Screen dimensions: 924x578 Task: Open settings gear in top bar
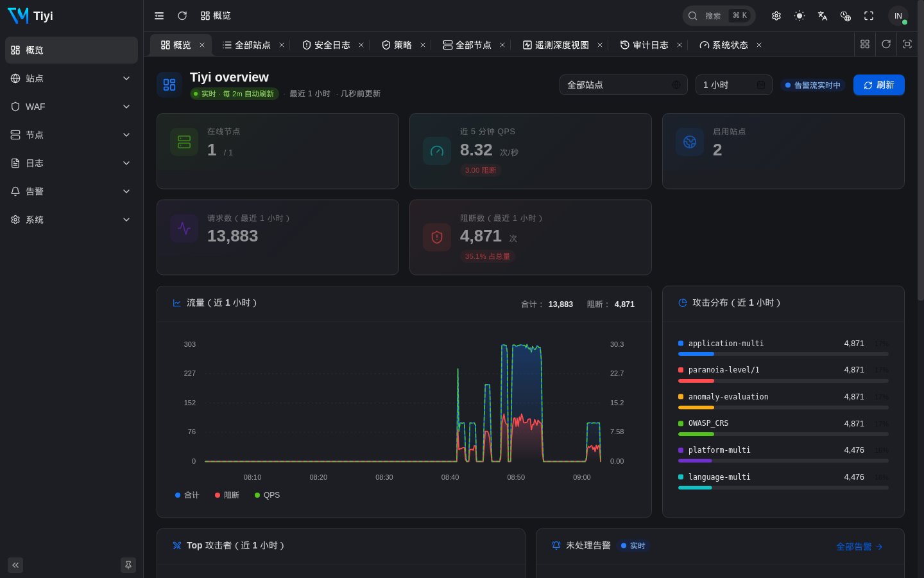(776, 15)
